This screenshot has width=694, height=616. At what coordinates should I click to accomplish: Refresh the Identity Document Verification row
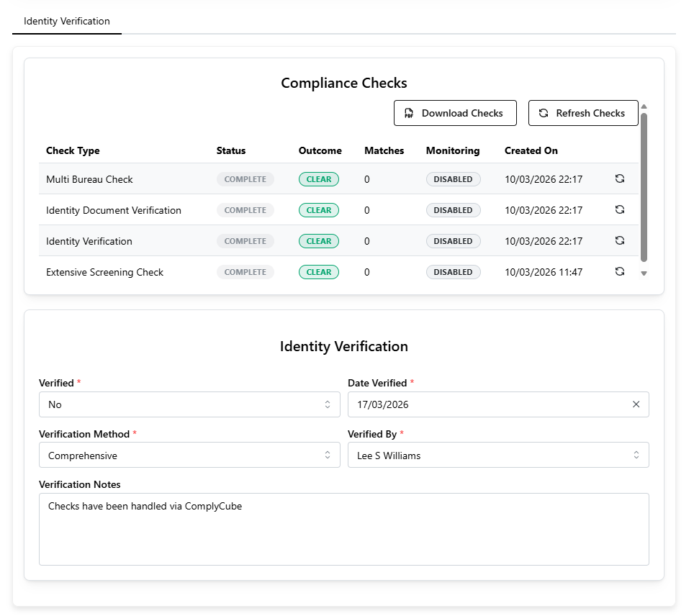620,209
